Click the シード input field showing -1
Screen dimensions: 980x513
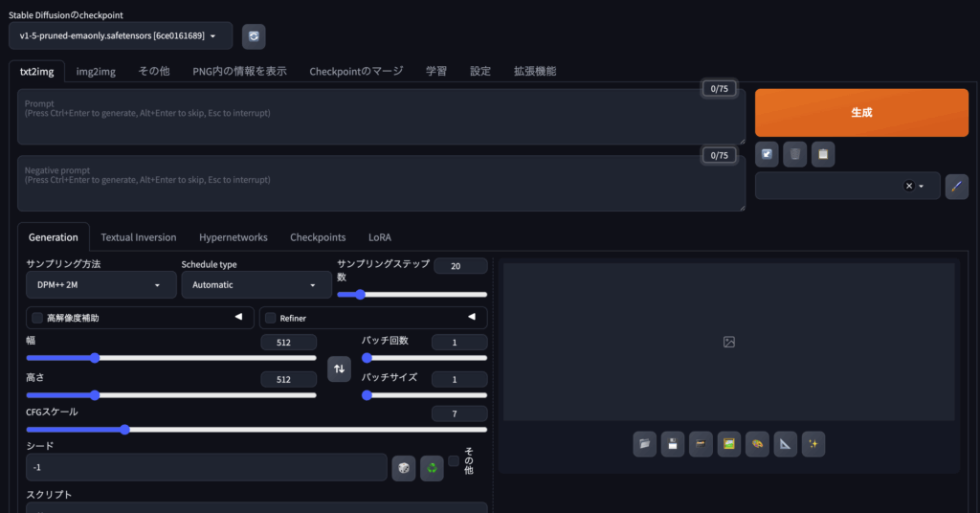click(x=207, y=467)
